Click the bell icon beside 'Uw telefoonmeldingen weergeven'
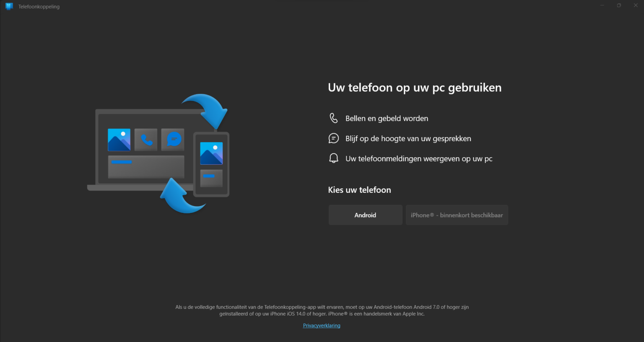 click(x=333, y=158)
